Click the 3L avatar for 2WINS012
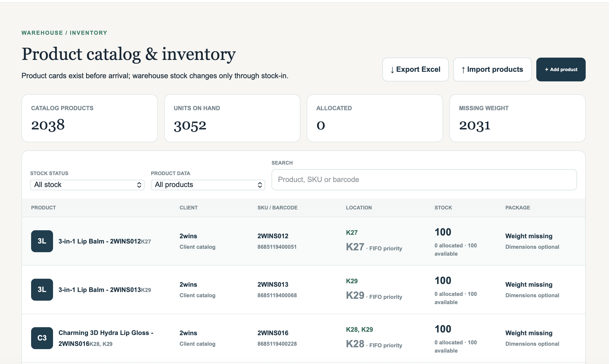The image size is (609, 364). click(42, 241)
